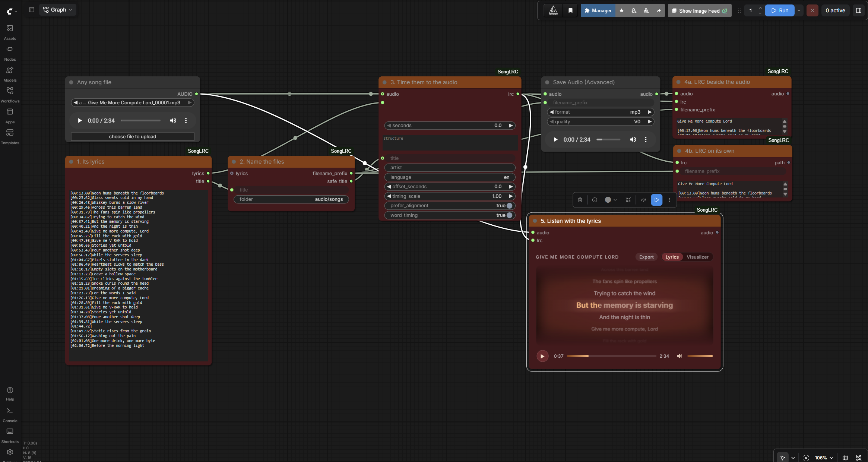Mute the Save Audio player volume
The width and height of the screenshot is (868, 462).
(x=633, y=139)
